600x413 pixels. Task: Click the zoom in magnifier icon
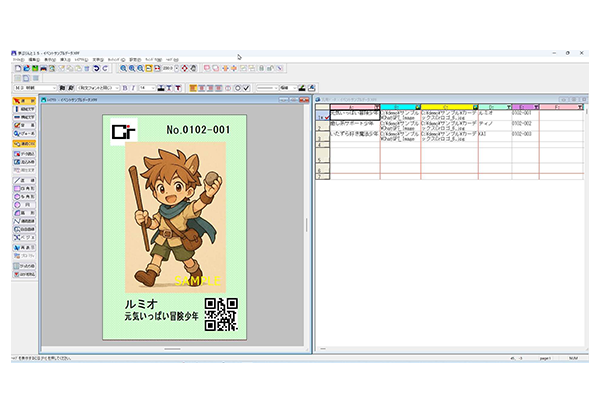pyautogui.click(x=124, y=68)
